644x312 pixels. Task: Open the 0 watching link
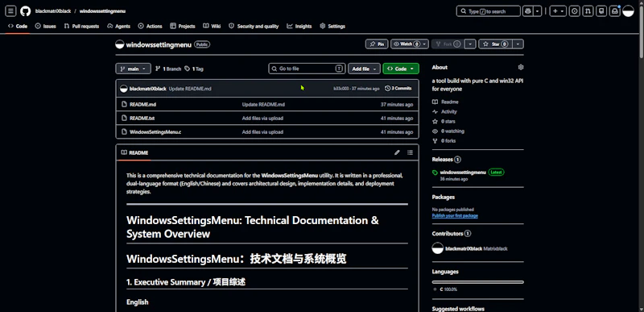coord(448,131)
